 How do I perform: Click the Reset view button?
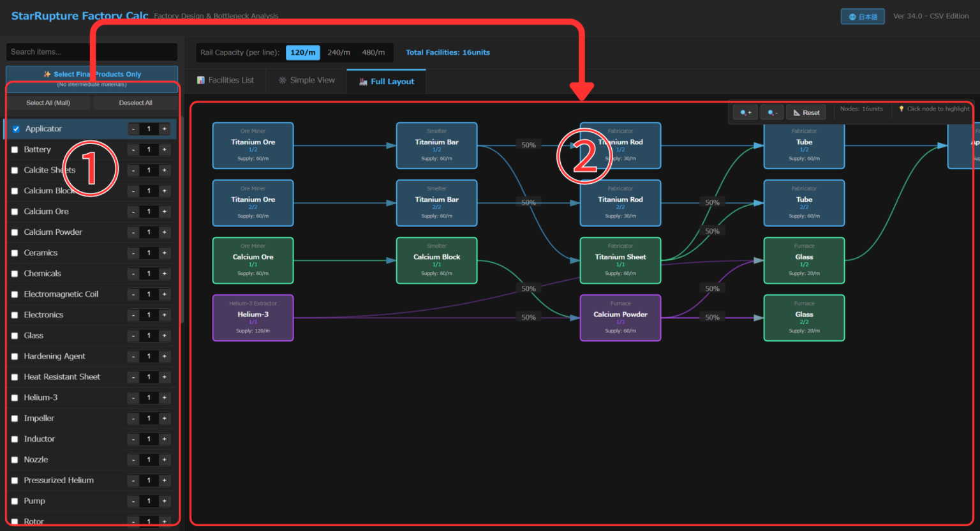point(806,112)
